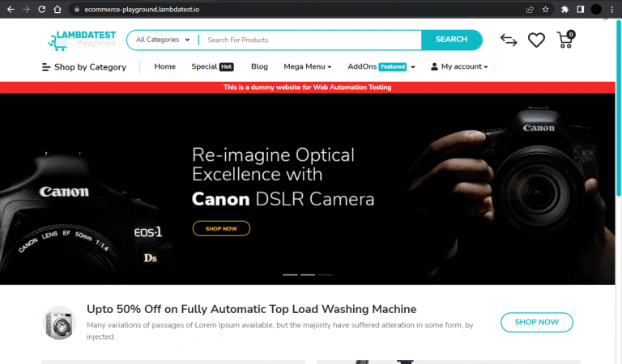Go to browser home page icon
Viewport: 622px width, 364px height.
(x=58, y=10)
